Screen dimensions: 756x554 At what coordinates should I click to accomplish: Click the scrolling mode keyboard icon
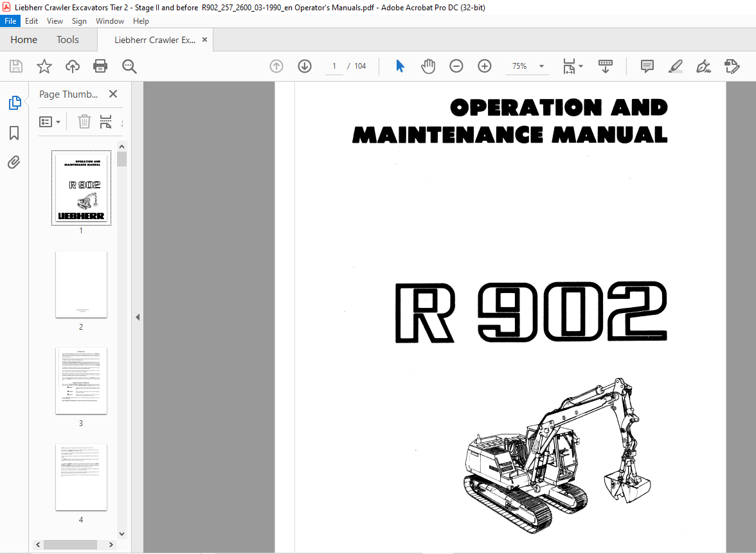[606, 66]
